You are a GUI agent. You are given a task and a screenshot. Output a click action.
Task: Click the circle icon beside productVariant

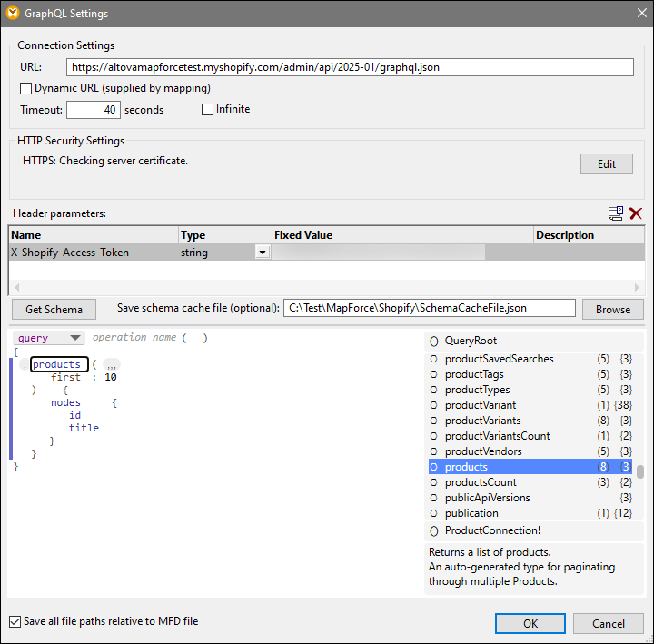433,405
